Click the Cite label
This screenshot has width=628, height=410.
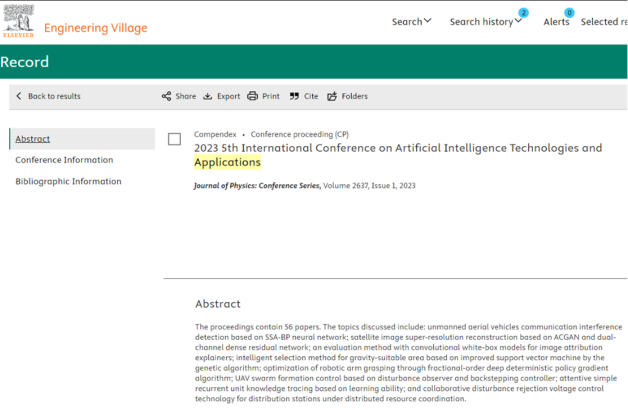point(311,96)
